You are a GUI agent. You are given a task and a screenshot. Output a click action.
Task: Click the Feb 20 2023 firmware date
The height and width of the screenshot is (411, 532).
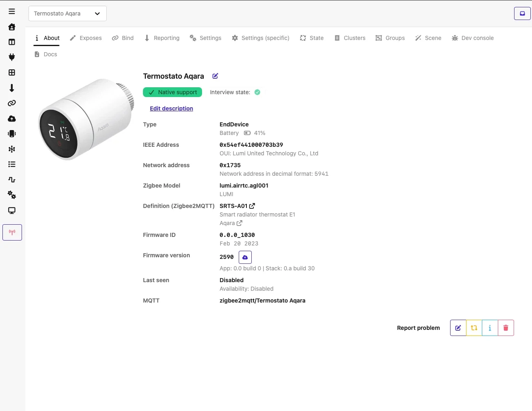point(239,243)
